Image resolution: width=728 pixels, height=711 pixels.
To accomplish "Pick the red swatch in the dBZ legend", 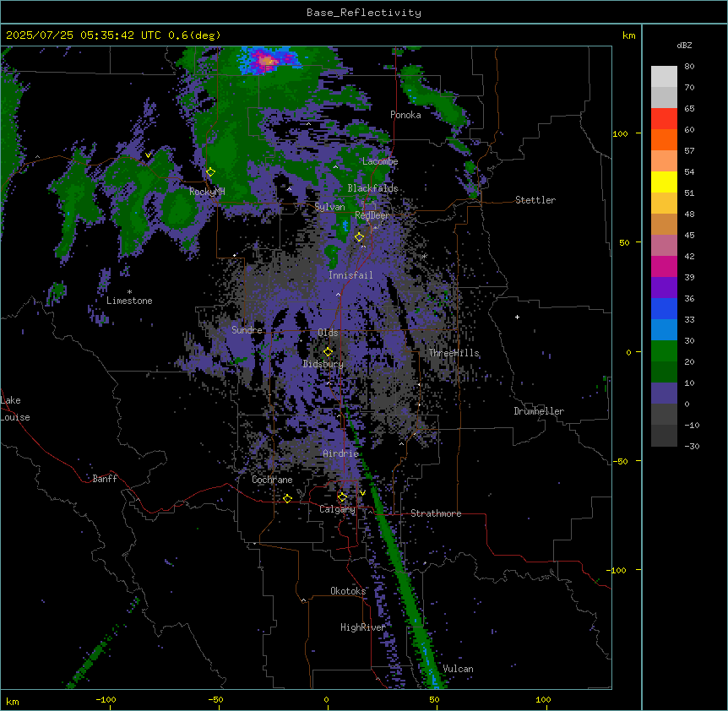I will [664, 118].
